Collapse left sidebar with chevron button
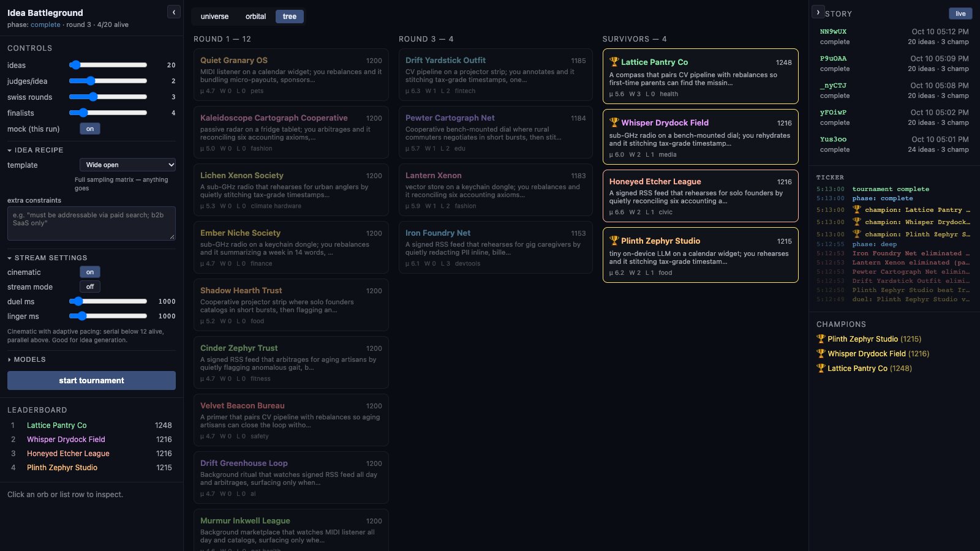This screenshot has width=980, height=551. click(x=174, y=12)
